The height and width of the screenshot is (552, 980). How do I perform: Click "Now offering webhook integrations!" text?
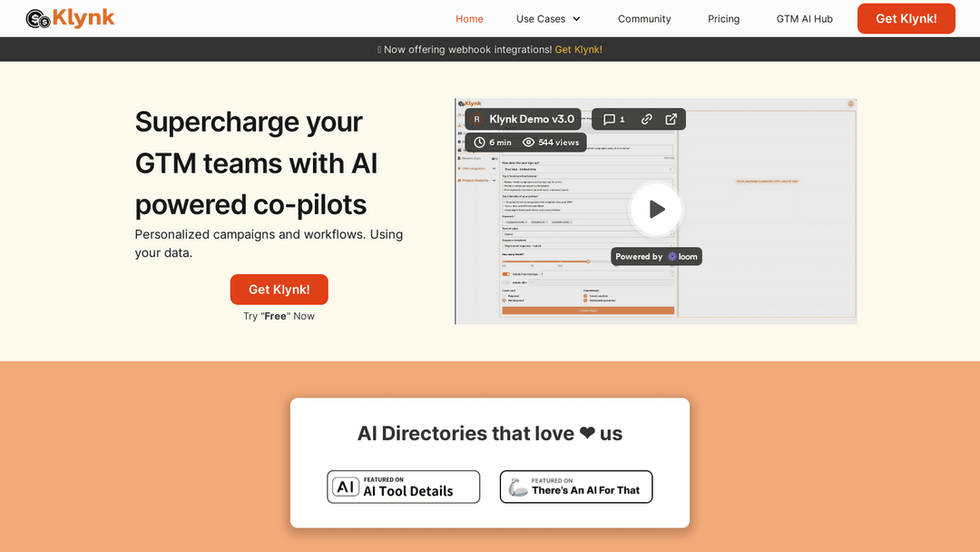[467, 49]
